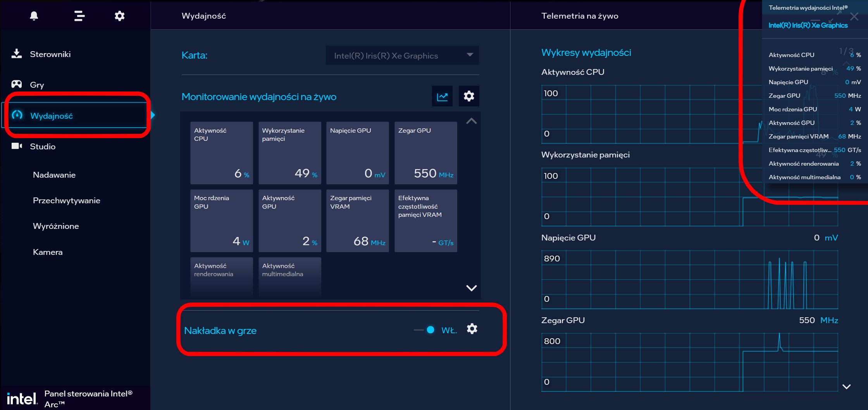Image resolution: width=868 pixels, height=410 pixels.
Task: Select the Wykorzystanie pamięci tile
Action: pos(290,153)
